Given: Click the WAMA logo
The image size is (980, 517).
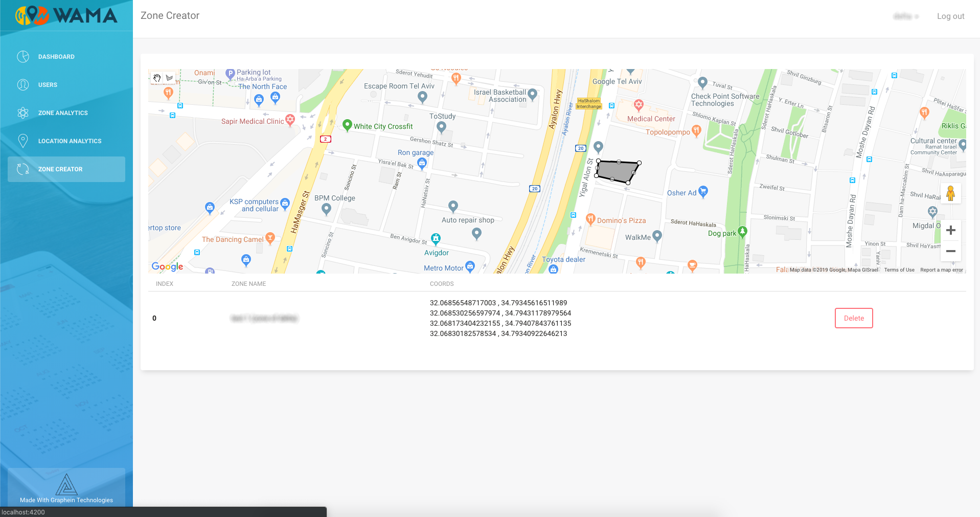Looking at the screenshot, I should click(66, 15).
